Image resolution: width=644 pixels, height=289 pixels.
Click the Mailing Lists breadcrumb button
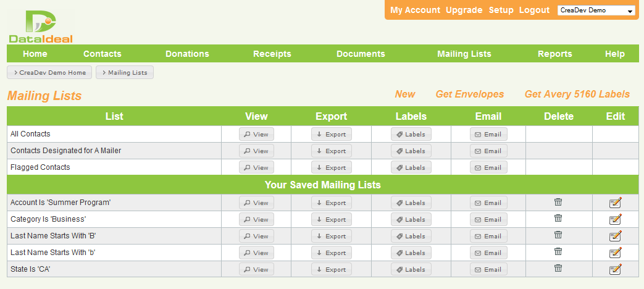pos(125,72)
